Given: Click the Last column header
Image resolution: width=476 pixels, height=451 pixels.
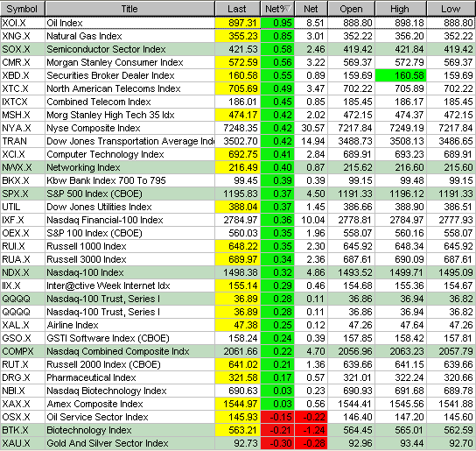Looking at the screenshot, I should (238, 9).
